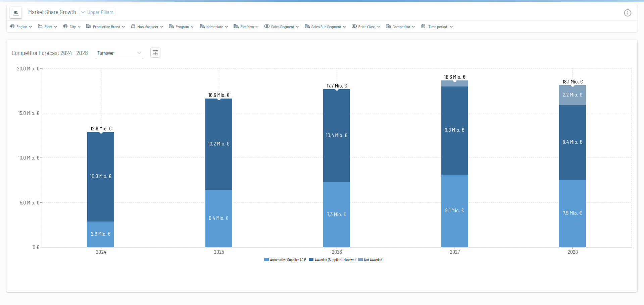Expand the Nameplate filter arrow

pyautogui.click(x=227, y=27)
